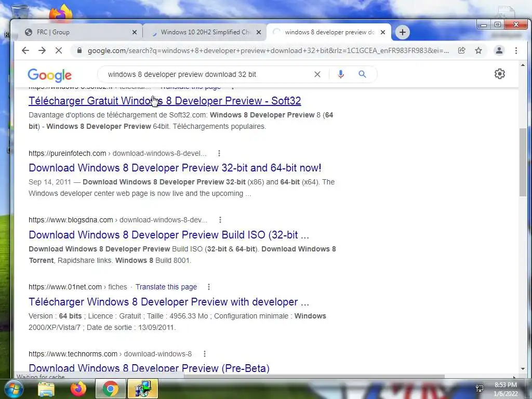Open a new tab with plus button
Screen dimensions: 532x399
(x=403, y=32)
